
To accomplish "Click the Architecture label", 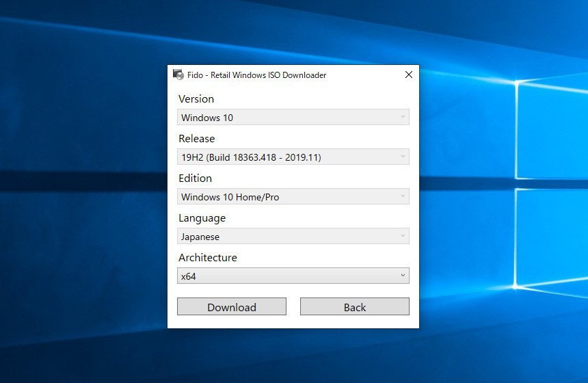I will pyautogui.click(x=208, y=258).
